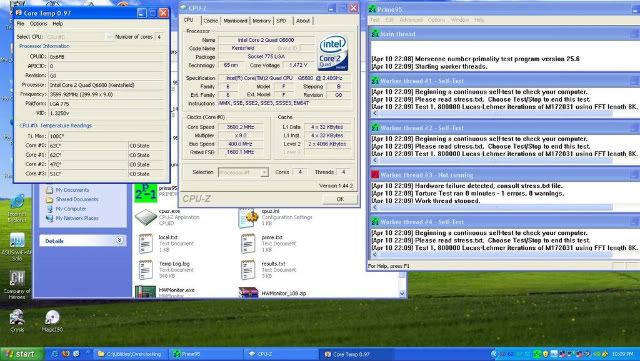This screenshot has height=361, width=640.
Task: Click the Prime95 taskbar button
Action: coord(206,354)
